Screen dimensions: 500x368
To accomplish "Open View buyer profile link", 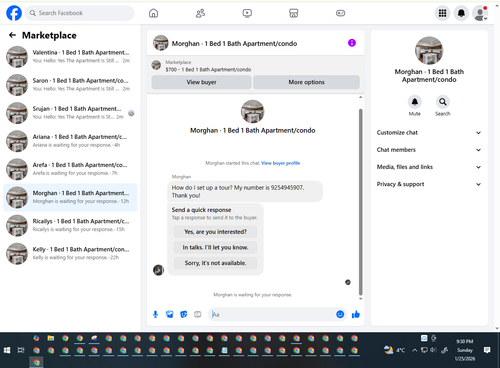I will [280, 163].
